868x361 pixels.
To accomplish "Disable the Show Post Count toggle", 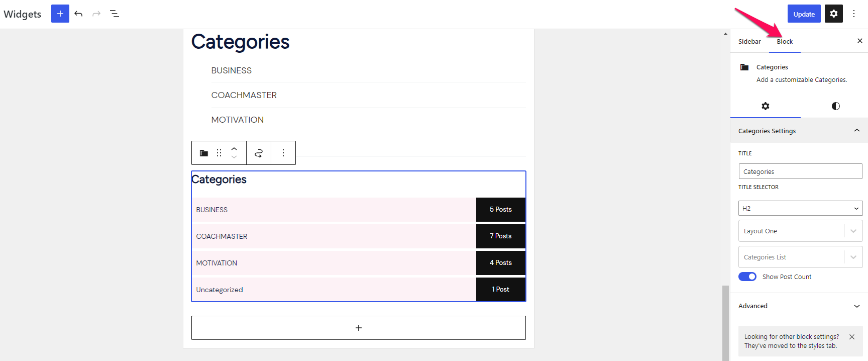I will pyautogui.click(x=747, y=276).
